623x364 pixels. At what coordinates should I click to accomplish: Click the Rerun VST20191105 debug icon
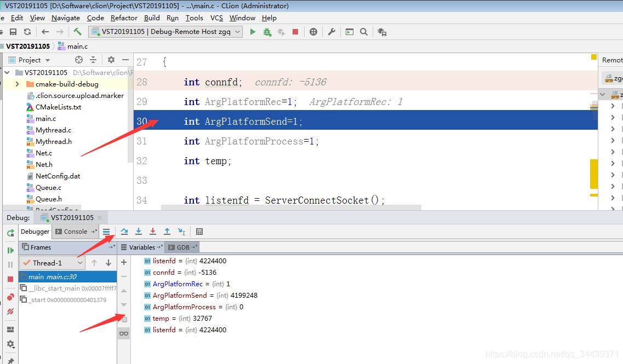[x=10, y=233]
